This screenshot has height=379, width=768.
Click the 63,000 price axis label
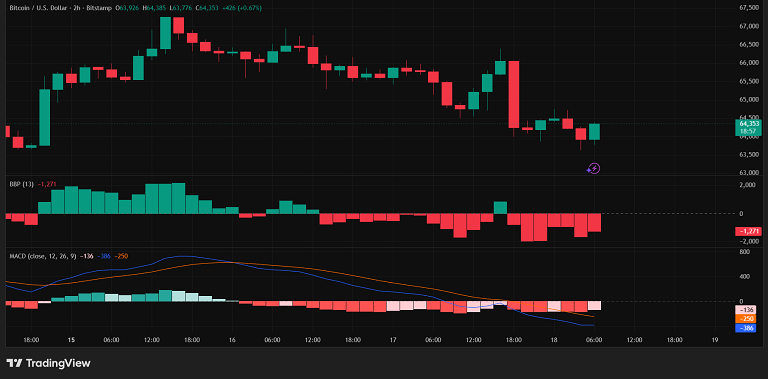coord(749,173)
